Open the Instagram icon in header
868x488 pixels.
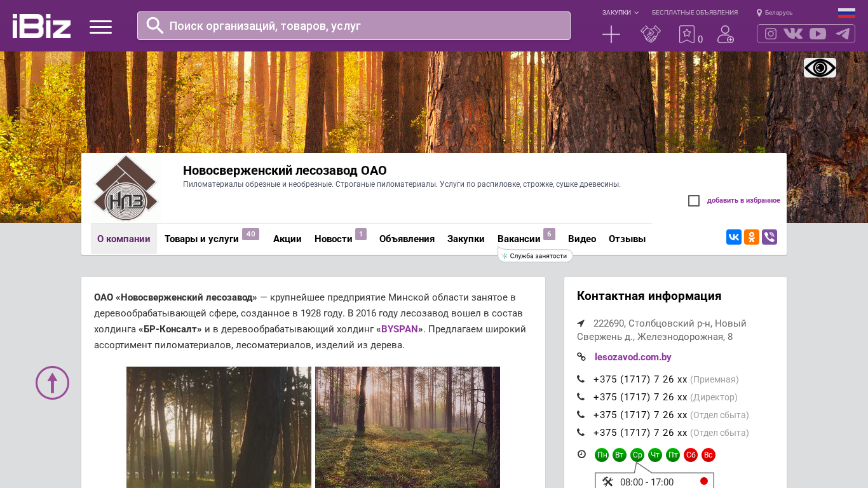(771, 34)
